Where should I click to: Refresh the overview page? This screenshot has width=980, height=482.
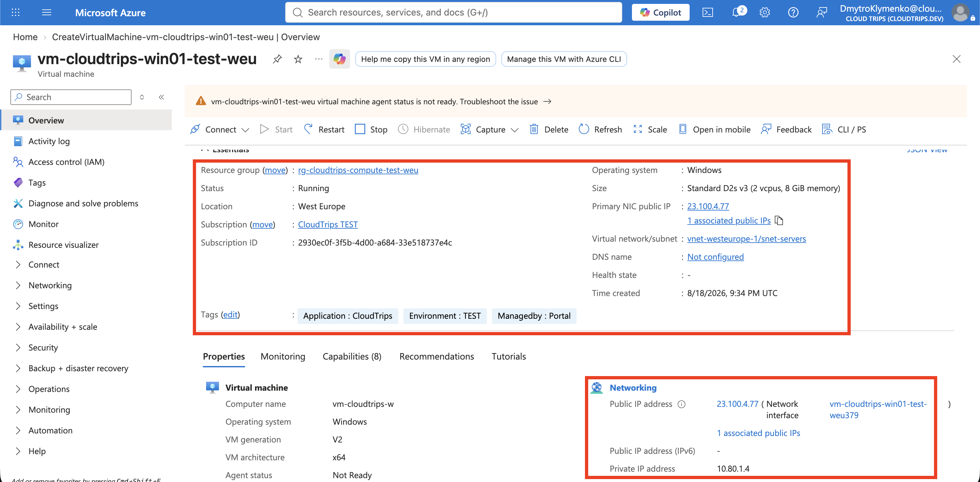click(600, 129)
